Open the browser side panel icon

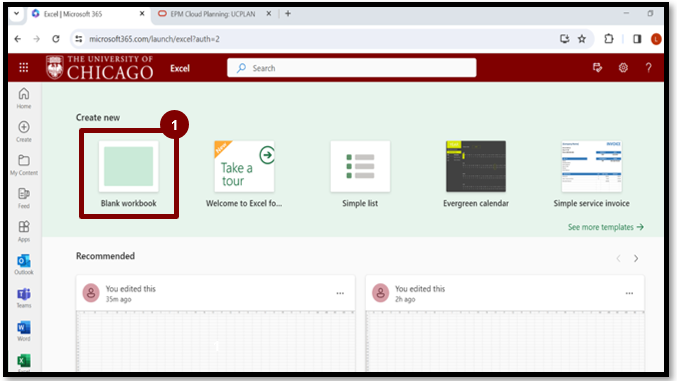(x=637, y=39)
